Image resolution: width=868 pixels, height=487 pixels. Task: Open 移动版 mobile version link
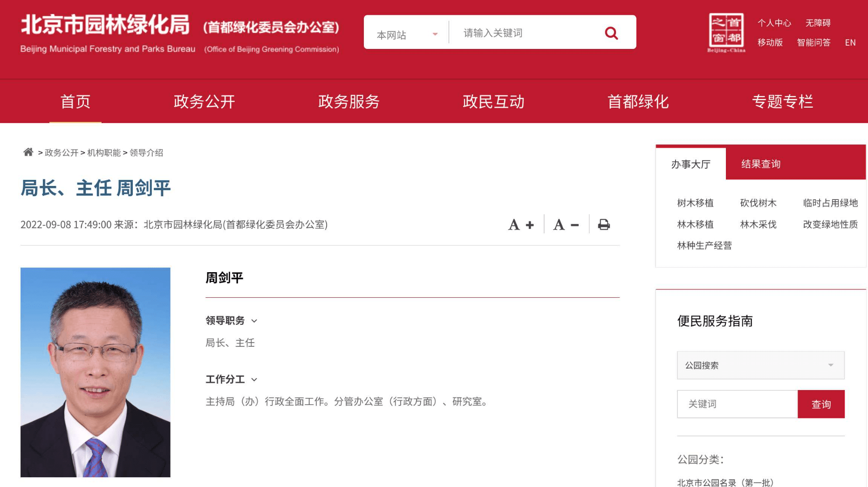(770, 42)
